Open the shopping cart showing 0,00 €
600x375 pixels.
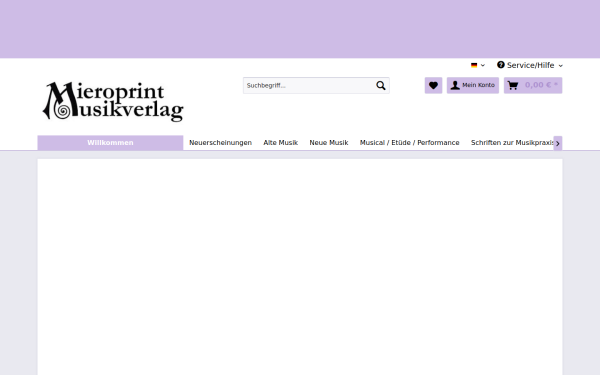pyautogui.click(x=533, y=85)
